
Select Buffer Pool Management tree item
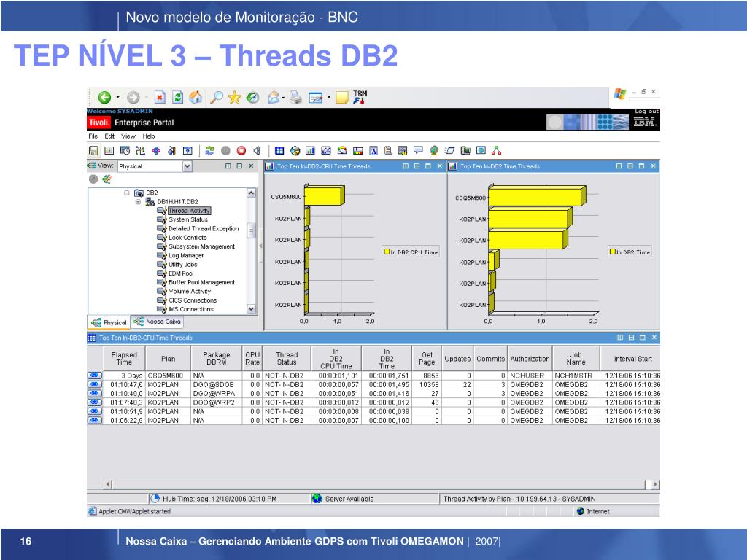tap(201, 282)
